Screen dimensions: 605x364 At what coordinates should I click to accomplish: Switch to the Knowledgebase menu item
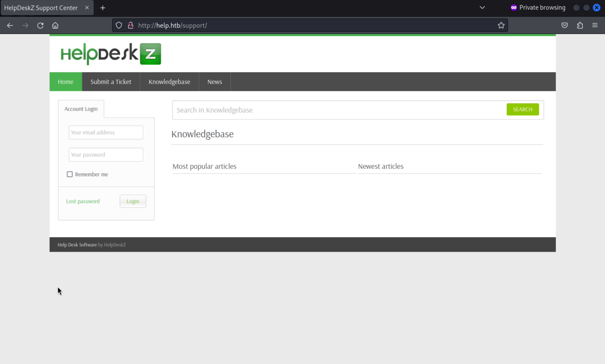pos(169,82)
